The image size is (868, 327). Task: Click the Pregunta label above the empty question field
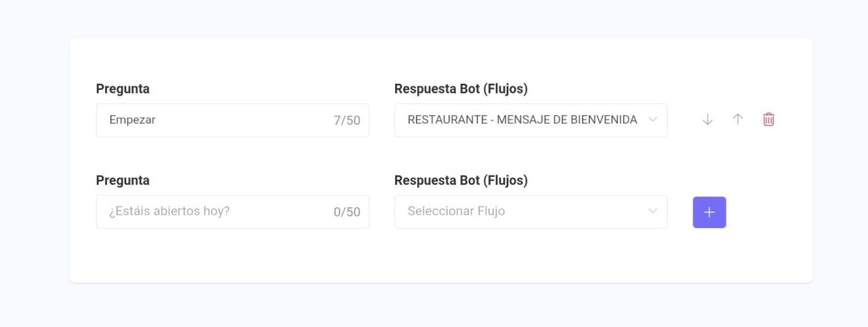click(x=123, y=180)
